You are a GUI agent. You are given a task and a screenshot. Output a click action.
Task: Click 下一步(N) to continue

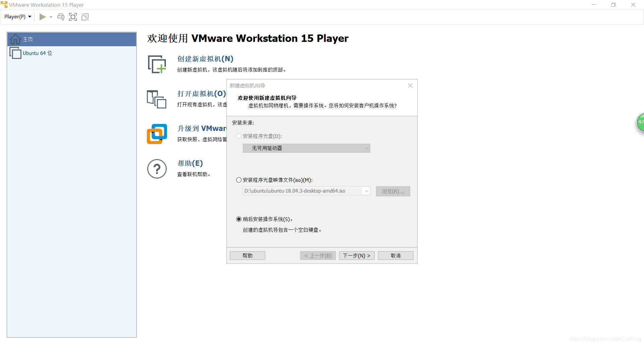coord(357,256)
